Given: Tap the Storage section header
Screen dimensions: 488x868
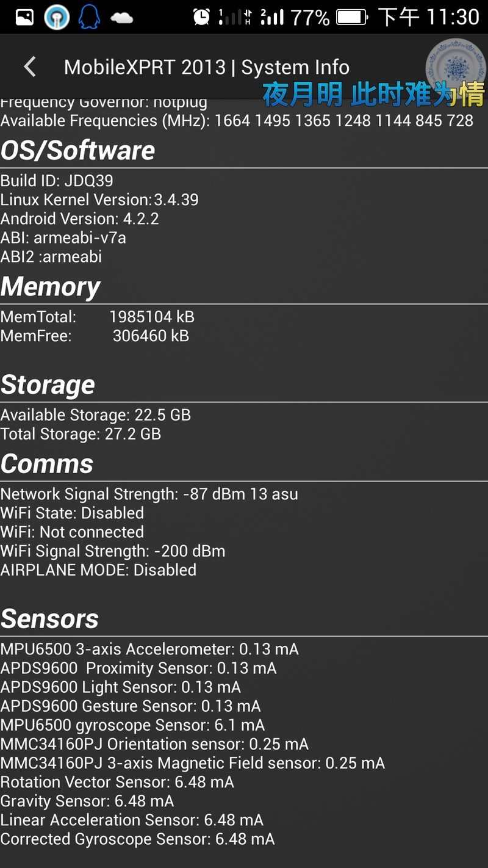Looking at the screenshot, I should (x=48, y=385).
